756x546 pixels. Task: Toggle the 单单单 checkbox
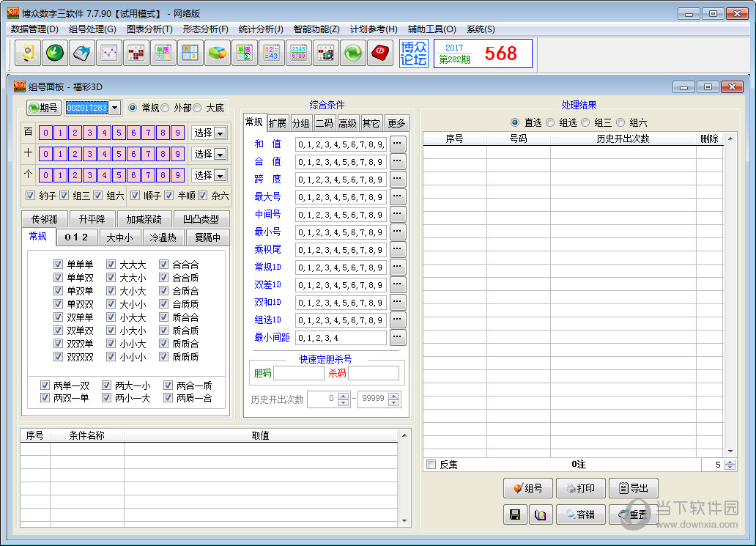point(59,265)
